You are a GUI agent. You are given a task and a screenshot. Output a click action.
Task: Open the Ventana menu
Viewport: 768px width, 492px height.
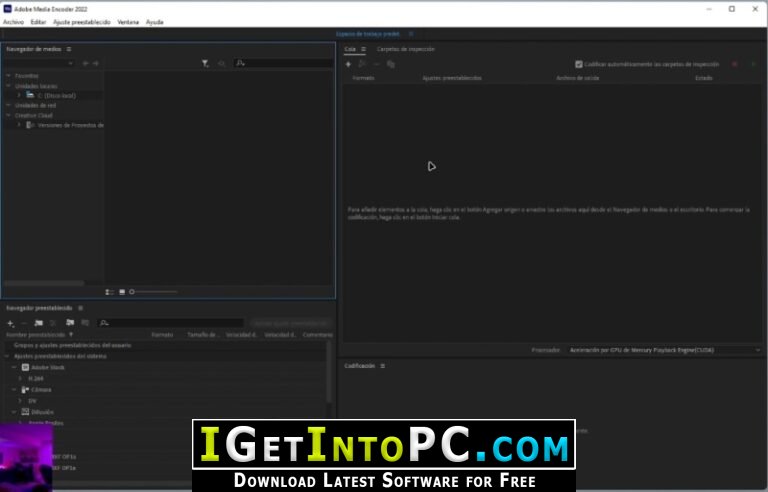128,22
